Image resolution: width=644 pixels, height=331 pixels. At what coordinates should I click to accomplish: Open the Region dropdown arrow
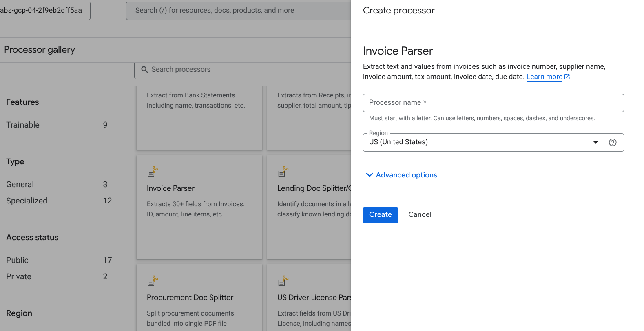[595, 142]
